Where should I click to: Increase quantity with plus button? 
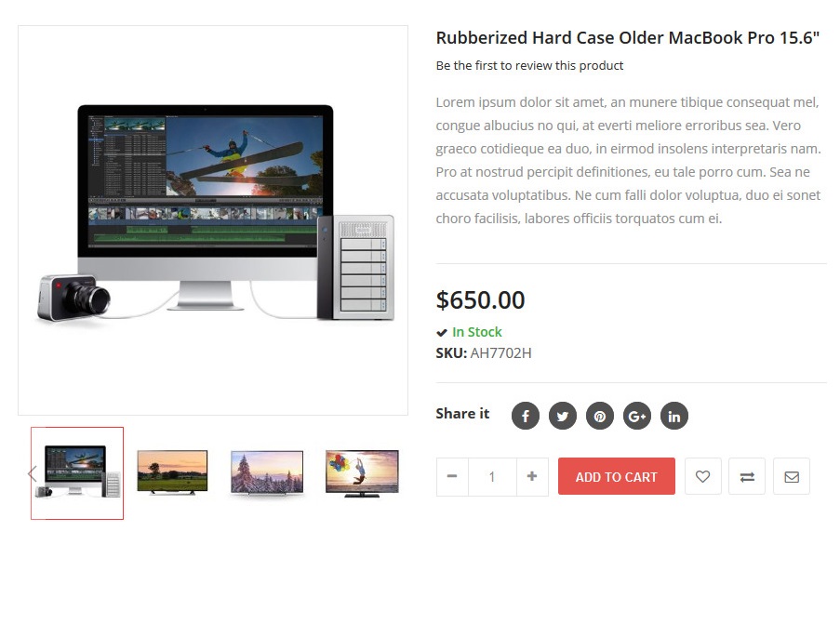coord(532,476)
